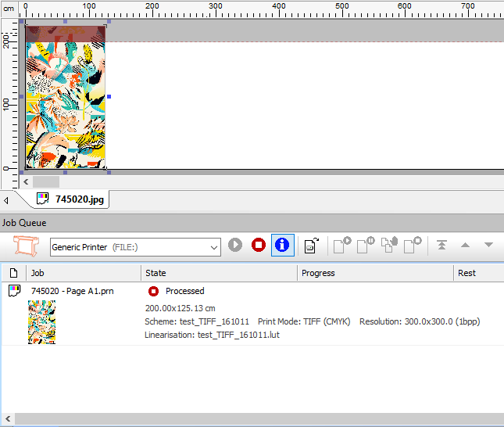
Task: Click Print Mode: TIFF (CMYK) text
Action: click(304, 321)
